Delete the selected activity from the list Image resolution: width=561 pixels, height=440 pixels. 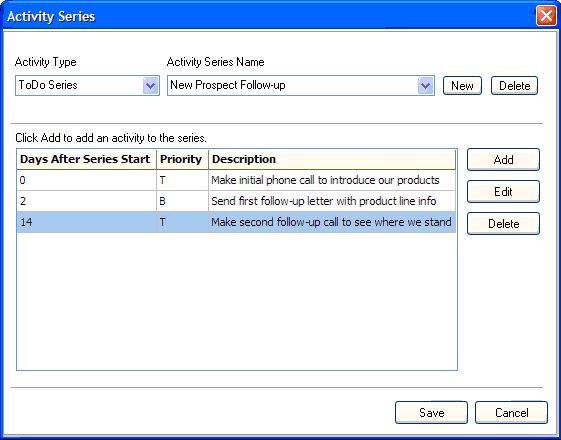point(503,224)
